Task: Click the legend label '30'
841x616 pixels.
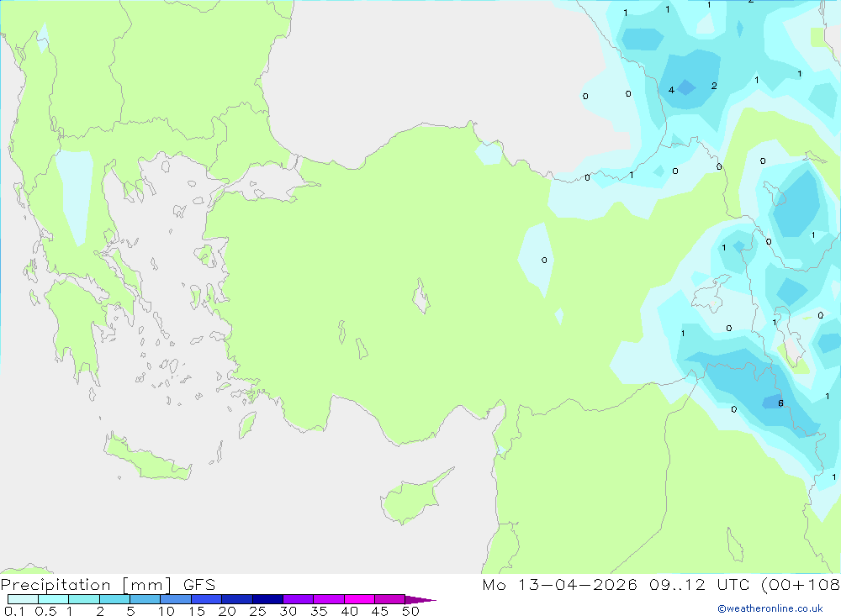Action: (x=288, y=611)
